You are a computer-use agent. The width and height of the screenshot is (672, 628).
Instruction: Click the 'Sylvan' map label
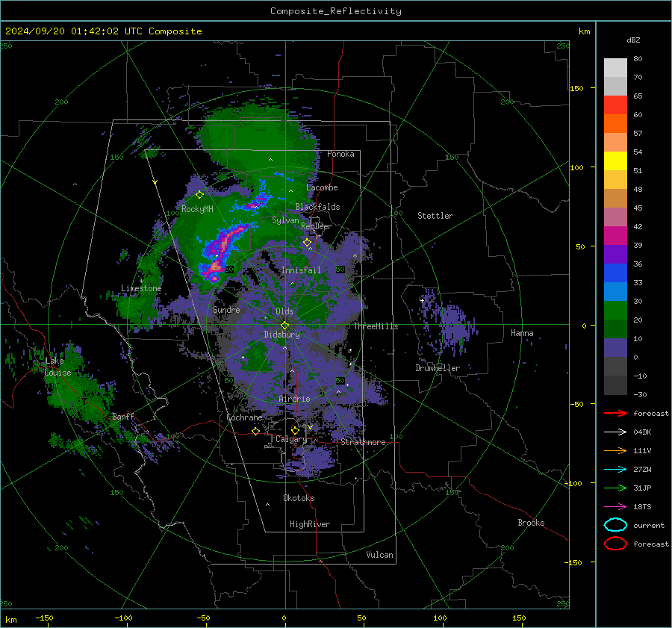point(285,220)
